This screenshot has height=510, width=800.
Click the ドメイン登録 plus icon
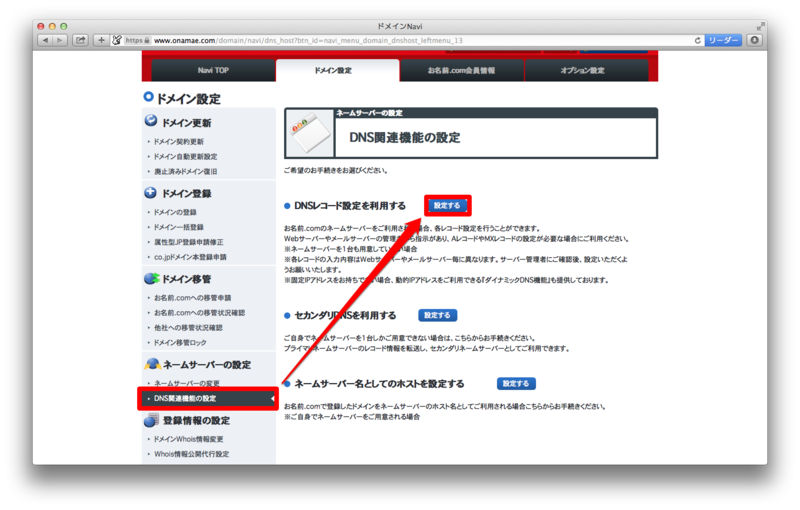151,193
